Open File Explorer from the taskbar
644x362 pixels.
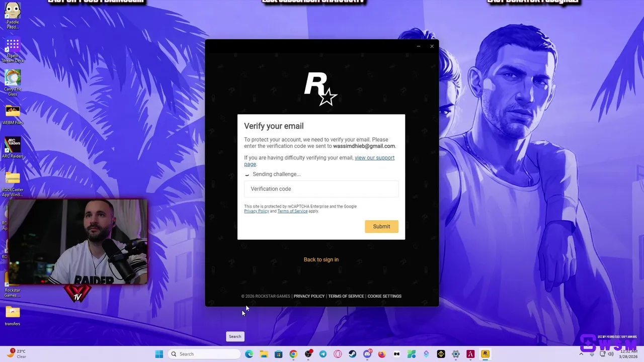point(264,354)
